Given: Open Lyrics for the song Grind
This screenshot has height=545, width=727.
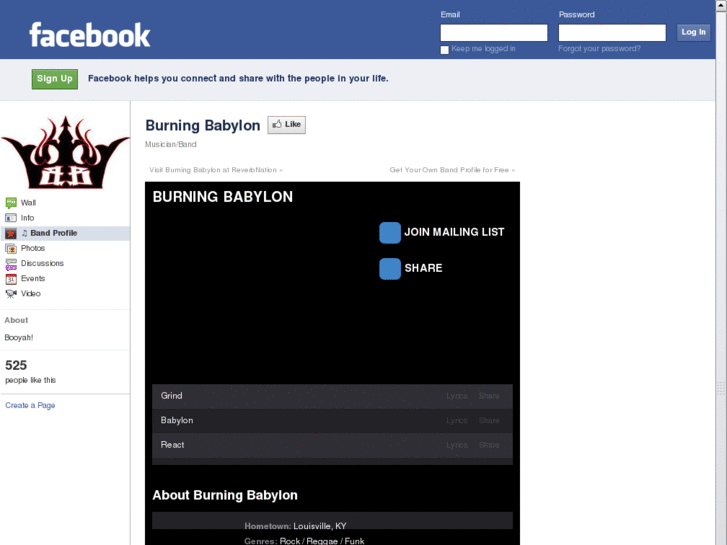Looking at the screenshot, I should point(457,396).
